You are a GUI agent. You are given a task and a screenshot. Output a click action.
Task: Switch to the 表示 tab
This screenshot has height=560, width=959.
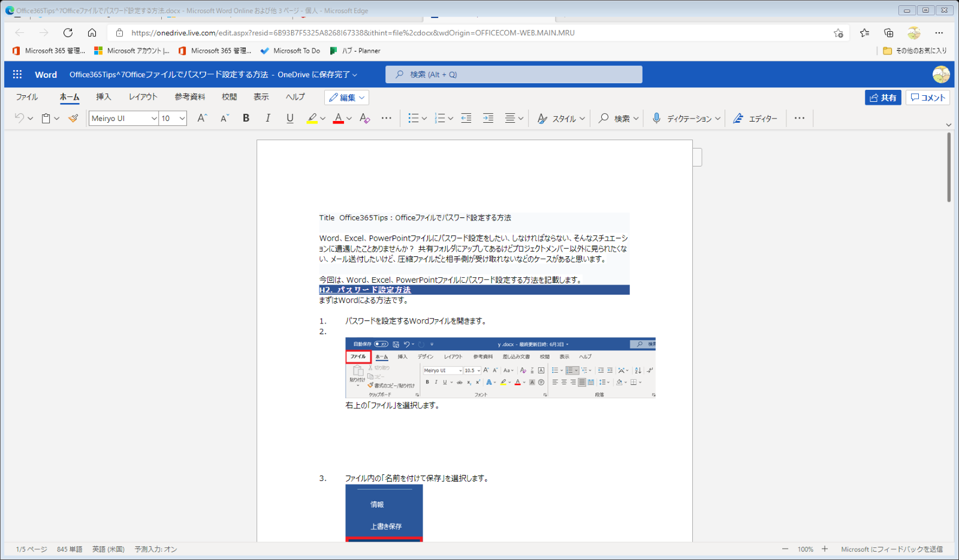(x=261, y=97)
